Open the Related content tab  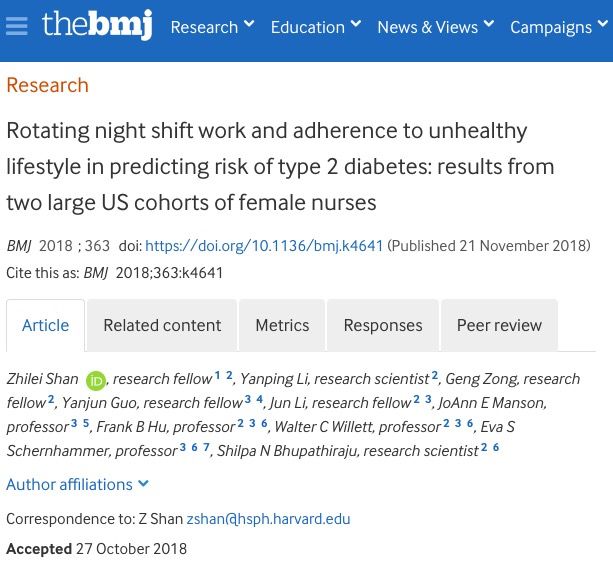click(x=162, y=325)
